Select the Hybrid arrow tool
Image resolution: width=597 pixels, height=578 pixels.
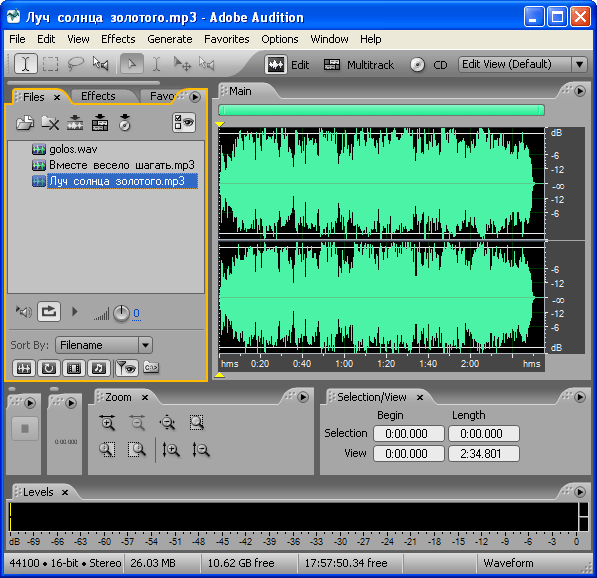coord(132,64)
